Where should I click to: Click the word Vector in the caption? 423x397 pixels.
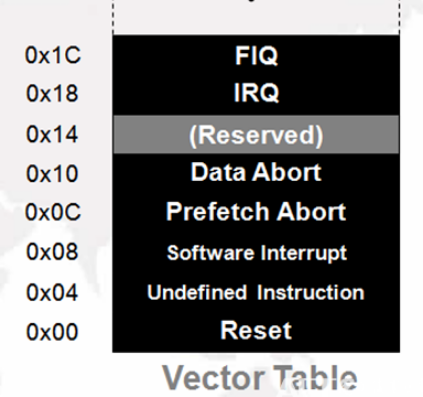click(x=213, y=378)
